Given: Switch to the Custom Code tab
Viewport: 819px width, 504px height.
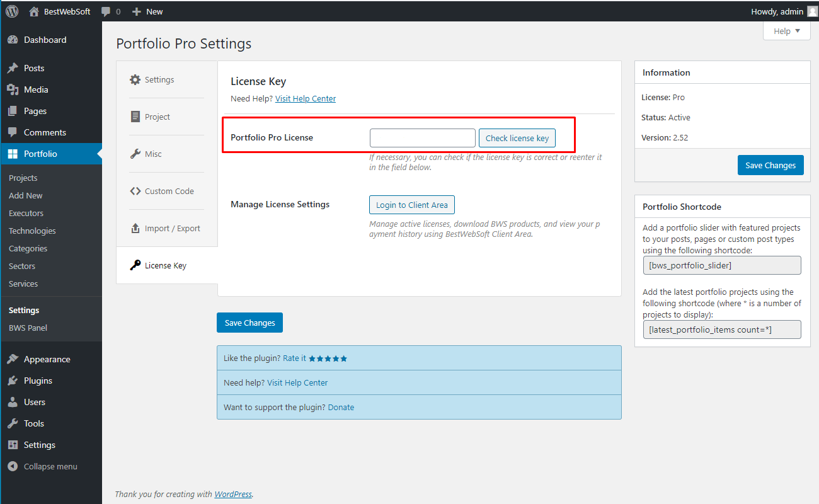Looking at the screenshot, I should click(166, 191).
